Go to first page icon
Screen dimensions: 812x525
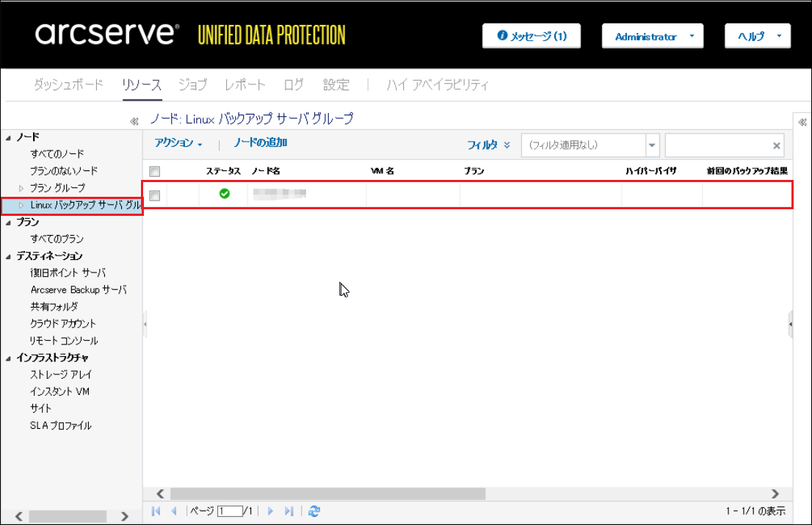click(156, 512)
